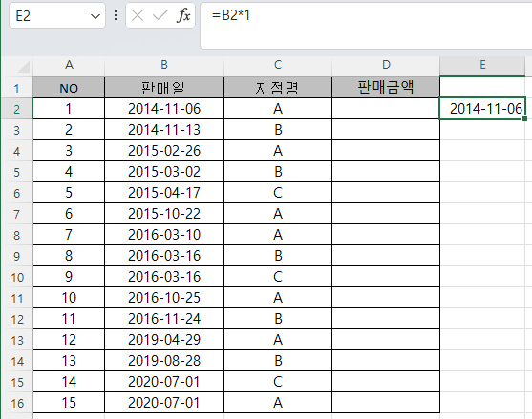Select row 1 header
This screenshot has height=419, width=532.
pyautogui.click(x=16, y=88)
